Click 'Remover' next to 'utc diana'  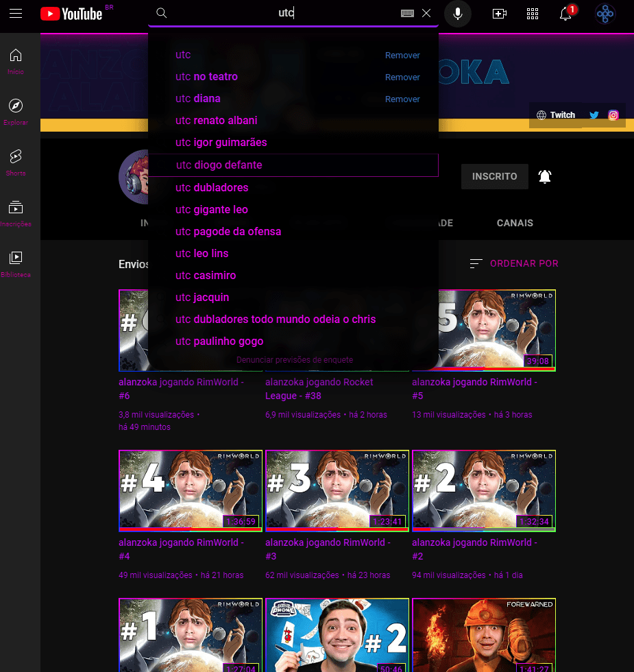point(402,99)
